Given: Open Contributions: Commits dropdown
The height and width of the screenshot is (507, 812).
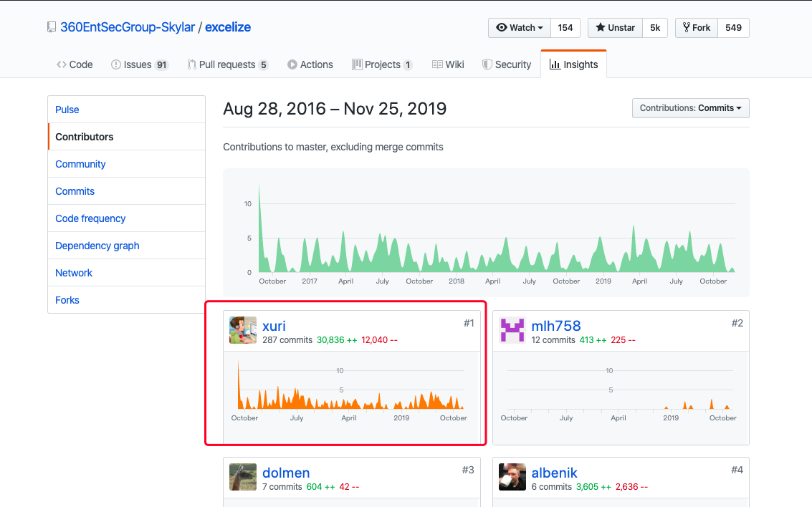Looking at the screenshot, I should [x=690, y=108].
